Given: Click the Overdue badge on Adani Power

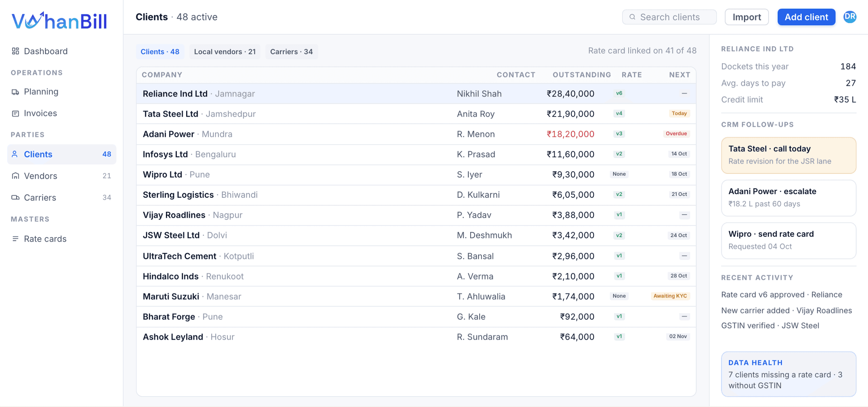Looking at the screenshot, I should coord(676,134).
